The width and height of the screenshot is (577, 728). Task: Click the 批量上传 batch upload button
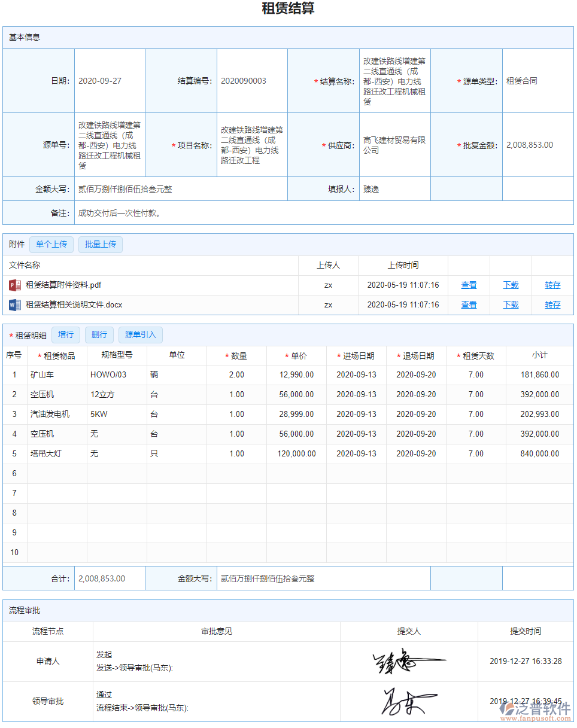point(100,244)
